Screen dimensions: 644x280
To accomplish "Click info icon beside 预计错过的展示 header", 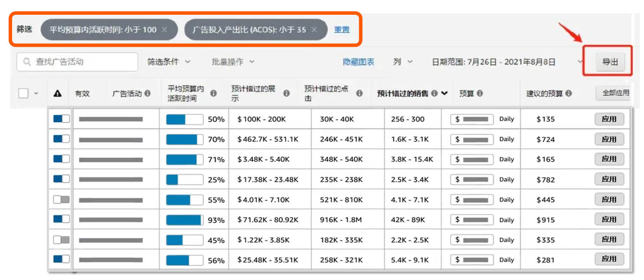I will [286, 93].
